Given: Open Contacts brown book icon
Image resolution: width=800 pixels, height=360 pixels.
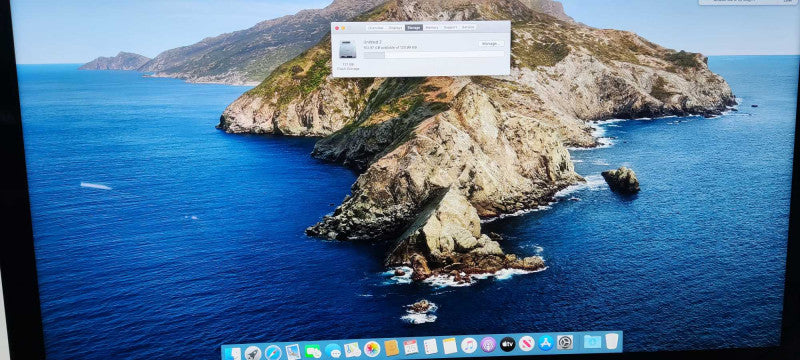Looking at the screenshot, I should tap(392, 348).
